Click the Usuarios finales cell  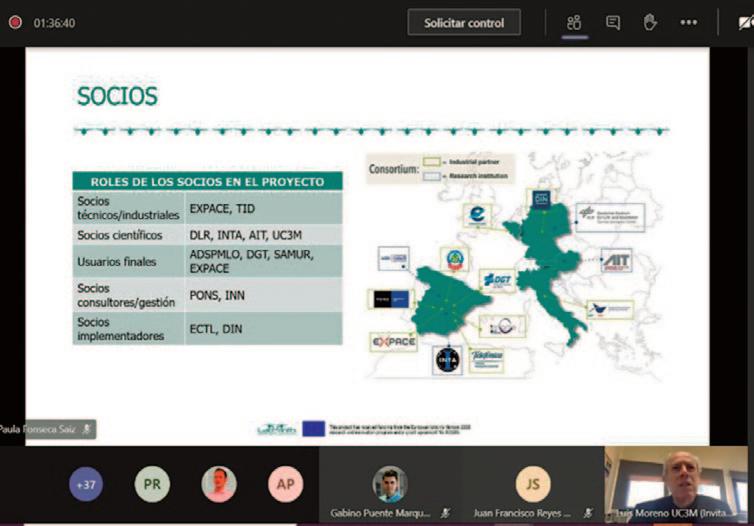[x=128, y=261]
